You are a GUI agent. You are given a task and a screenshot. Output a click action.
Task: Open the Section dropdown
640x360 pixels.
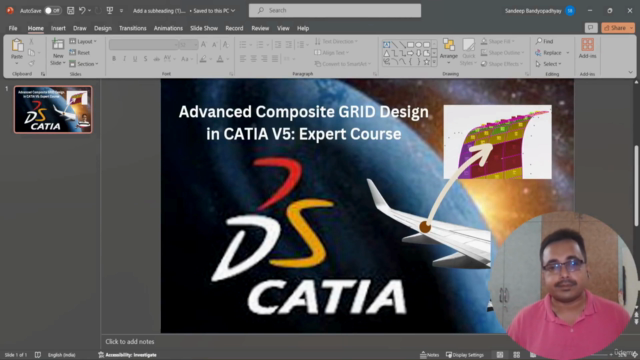pos(84,64)
